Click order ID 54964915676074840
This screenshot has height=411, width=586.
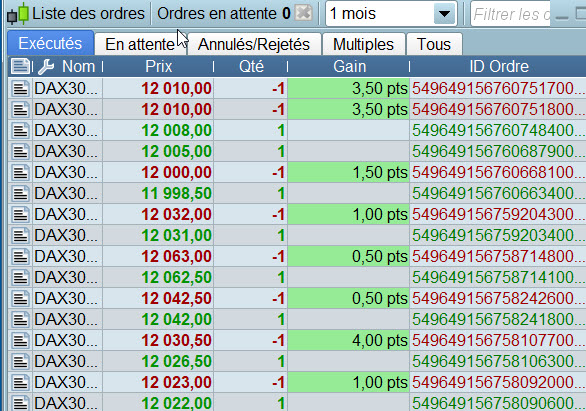coord(499,130)
